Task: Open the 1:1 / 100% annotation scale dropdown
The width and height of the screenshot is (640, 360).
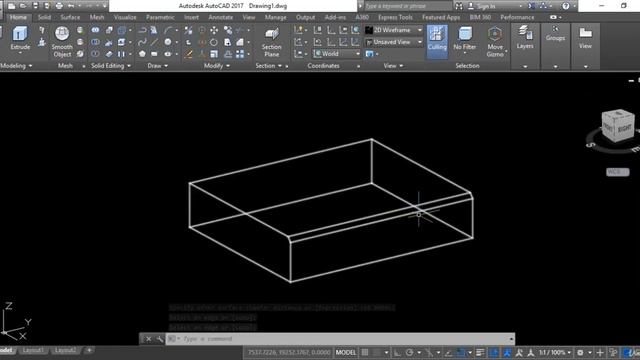Action: coord(555,352)
